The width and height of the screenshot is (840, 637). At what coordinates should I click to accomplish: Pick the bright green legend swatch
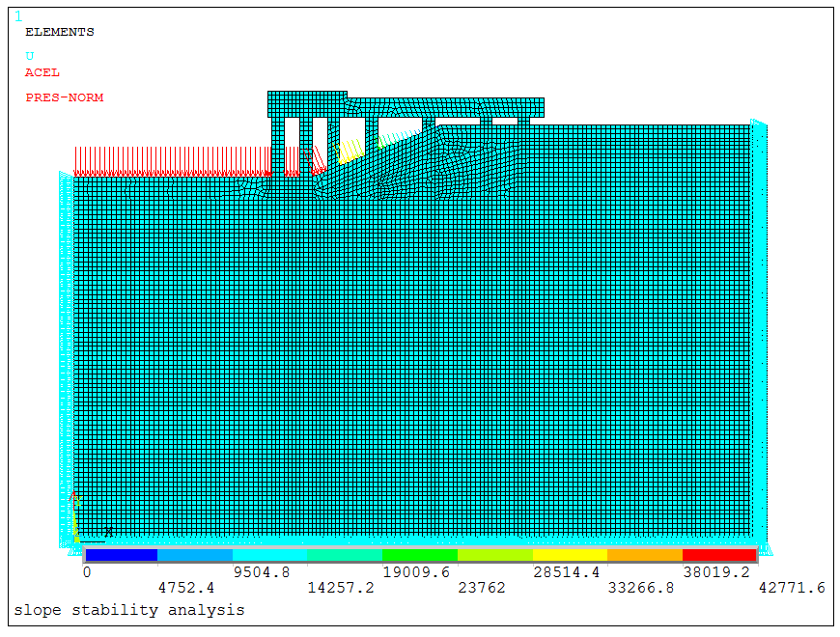(x=419, y=555)
